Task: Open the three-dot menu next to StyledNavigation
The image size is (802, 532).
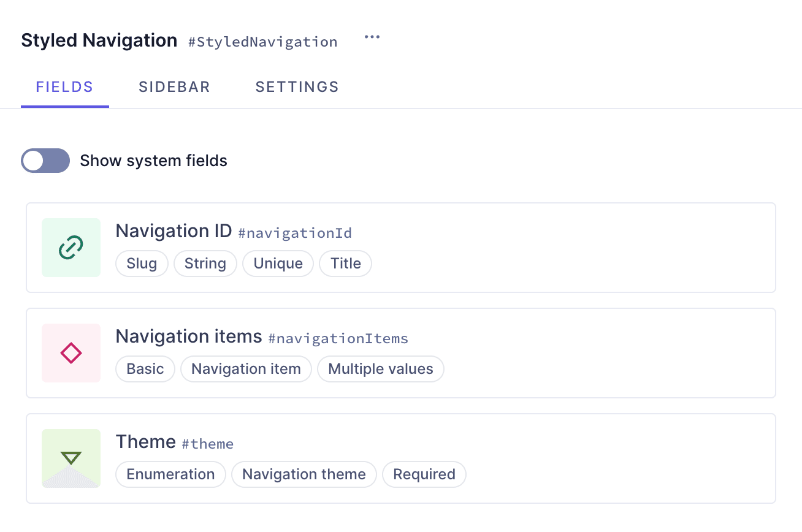Action: tap(372, 37)
